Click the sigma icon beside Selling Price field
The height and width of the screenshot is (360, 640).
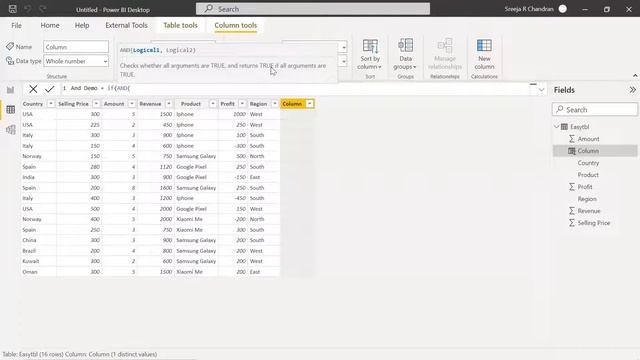[572, 223]
